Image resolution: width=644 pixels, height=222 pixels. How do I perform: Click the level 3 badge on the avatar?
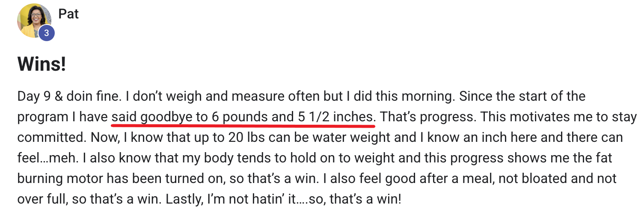[x=47, y=33]
